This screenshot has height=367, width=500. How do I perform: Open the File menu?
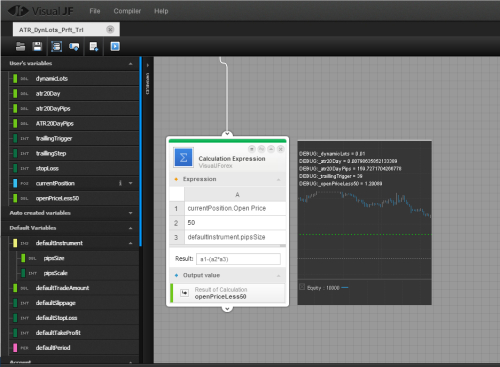pos(95,11)
